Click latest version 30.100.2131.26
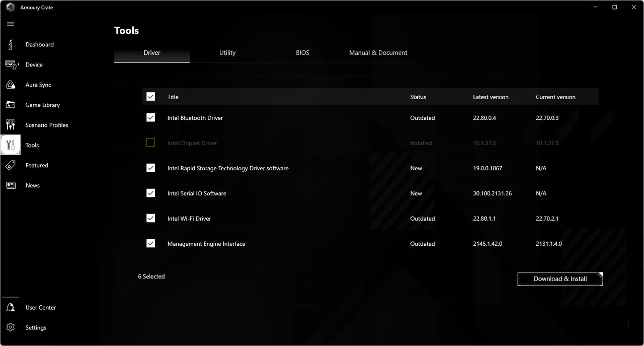The image size is (644, 346). [493, 193]
